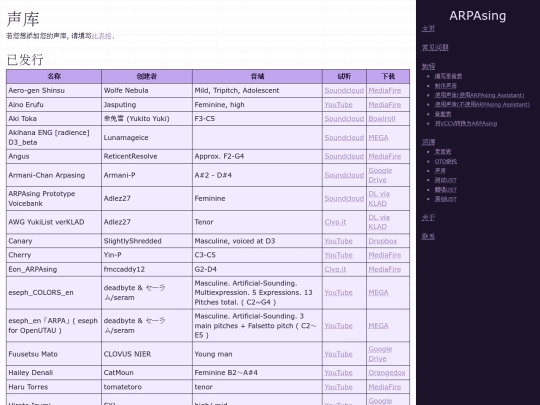Open 声库 link under resources

click(440, 170)
